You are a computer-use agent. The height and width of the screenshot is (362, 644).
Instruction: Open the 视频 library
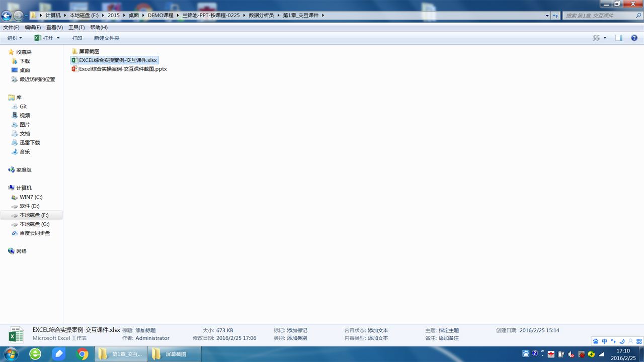pos(25,116)
